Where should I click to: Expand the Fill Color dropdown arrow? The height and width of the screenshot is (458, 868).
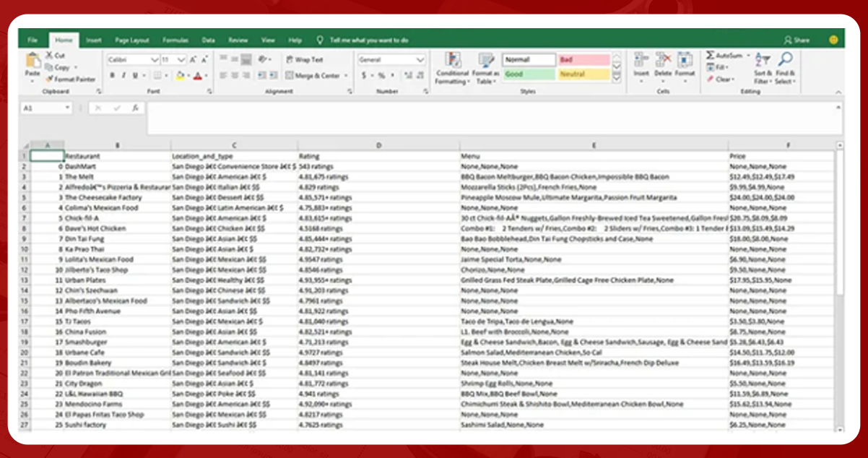pyautogui.click(x=188, y=75)
